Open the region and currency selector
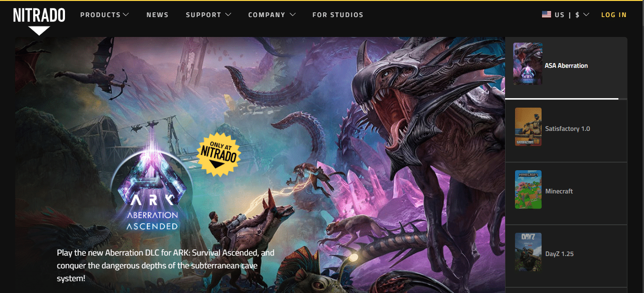This screenshot has width=644, height=293. point(566,15)
